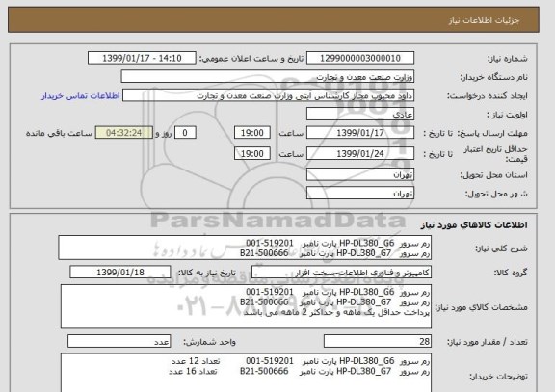Click the goods need date 1399/01/18
555x392 pixels.
(x=120, y=273)
